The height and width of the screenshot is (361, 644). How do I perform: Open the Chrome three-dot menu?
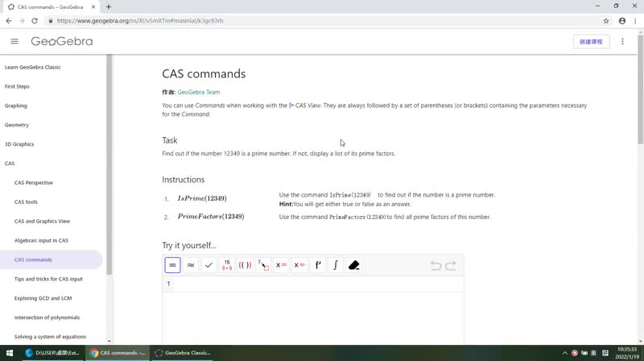click(635, 21)
